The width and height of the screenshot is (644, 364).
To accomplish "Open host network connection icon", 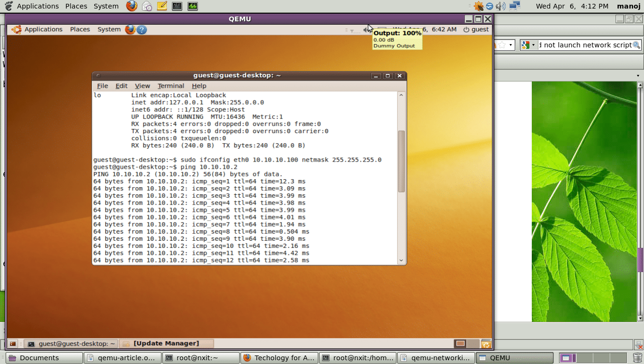I will point(515,6).
